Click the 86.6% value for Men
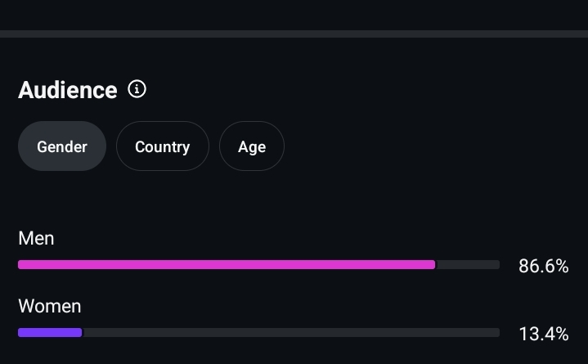The width and height of the screenshot is (588, 364). (x=544, y=266)
